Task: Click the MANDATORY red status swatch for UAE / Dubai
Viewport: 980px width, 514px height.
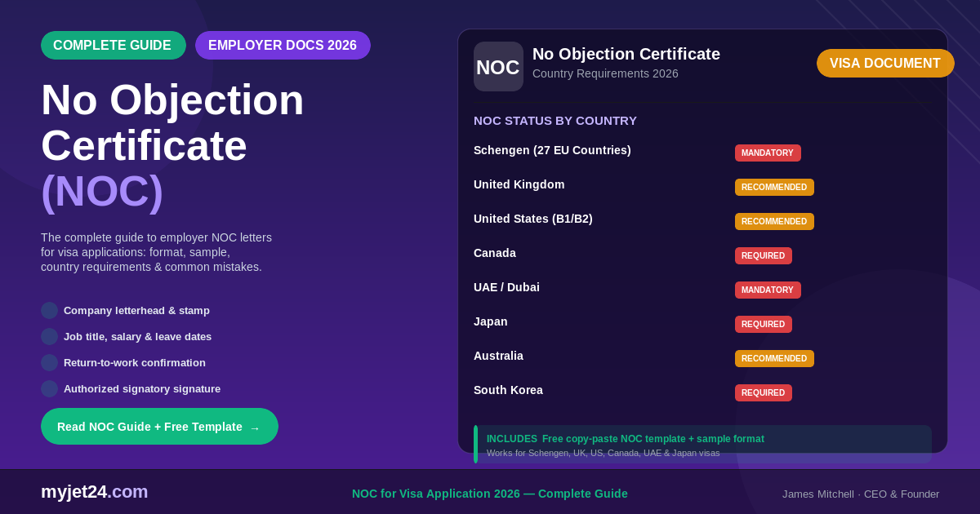Action: 768,290
